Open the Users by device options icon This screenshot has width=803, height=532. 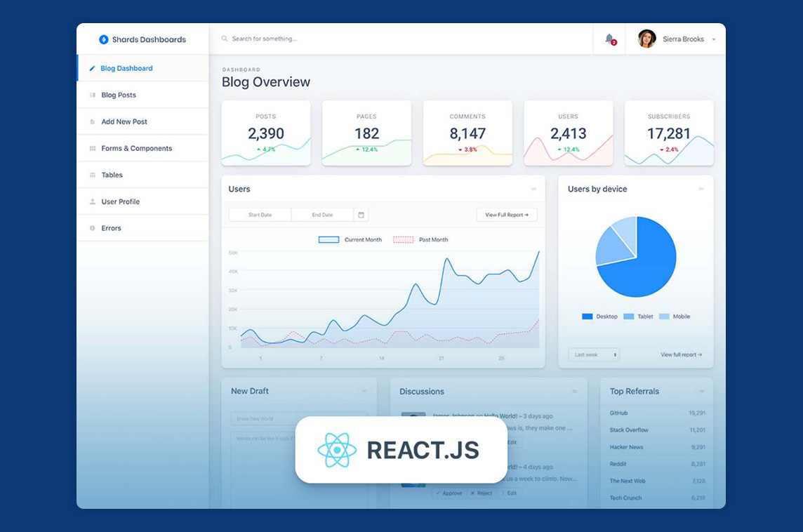701,189
